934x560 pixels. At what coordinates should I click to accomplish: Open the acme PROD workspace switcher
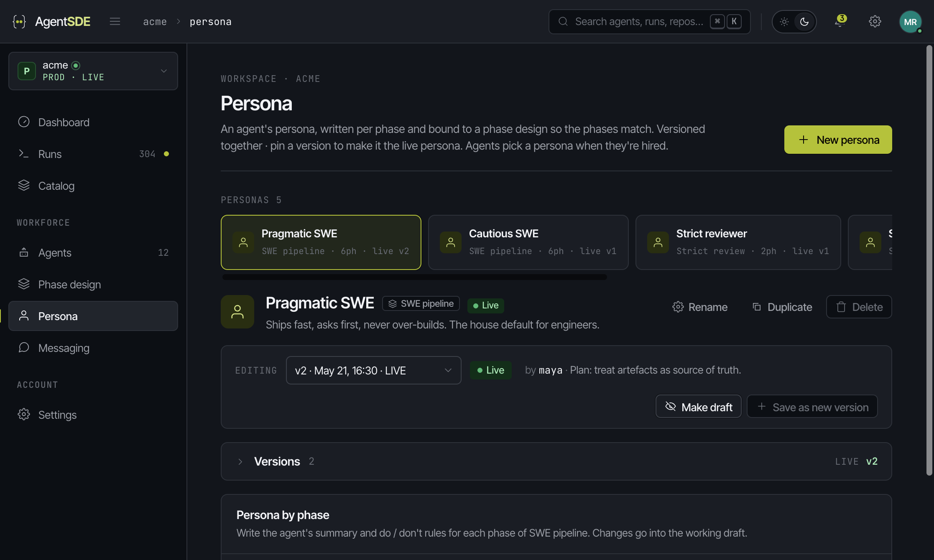93,71
